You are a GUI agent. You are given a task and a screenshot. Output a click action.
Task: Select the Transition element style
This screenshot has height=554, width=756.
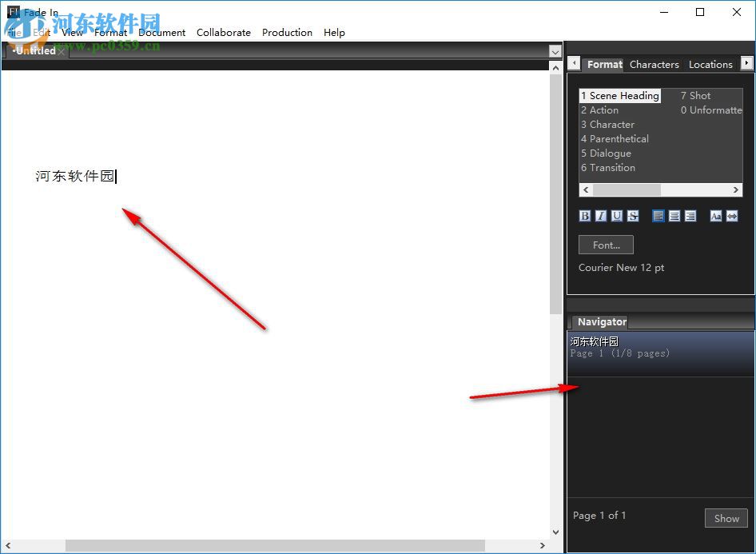point(608,168)
